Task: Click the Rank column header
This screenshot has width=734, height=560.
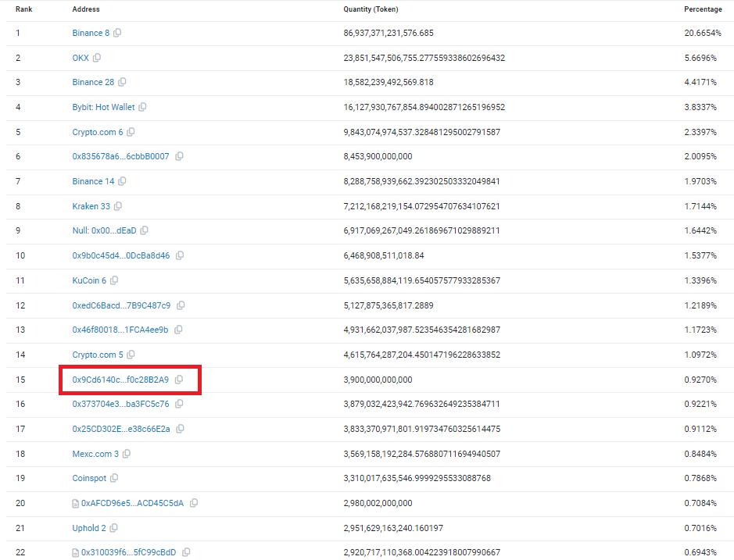Action: tap(24, 9)
